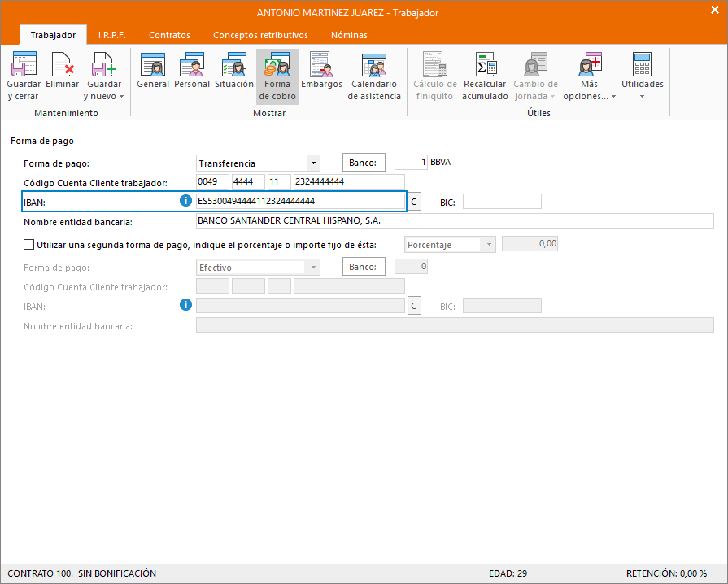Click the info icon beside the disabled second IBAN field
This screenshot has width=728, height=584.
185,305
